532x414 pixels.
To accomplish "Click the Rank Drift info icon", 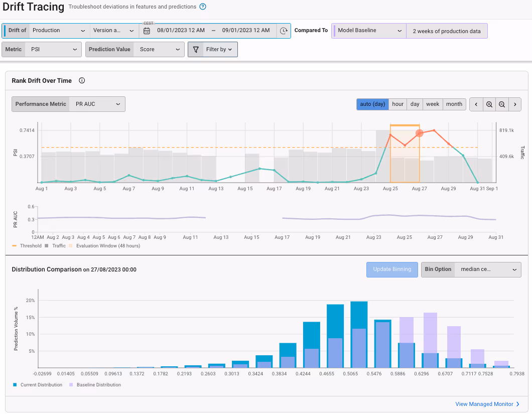I will pos(82,80).
